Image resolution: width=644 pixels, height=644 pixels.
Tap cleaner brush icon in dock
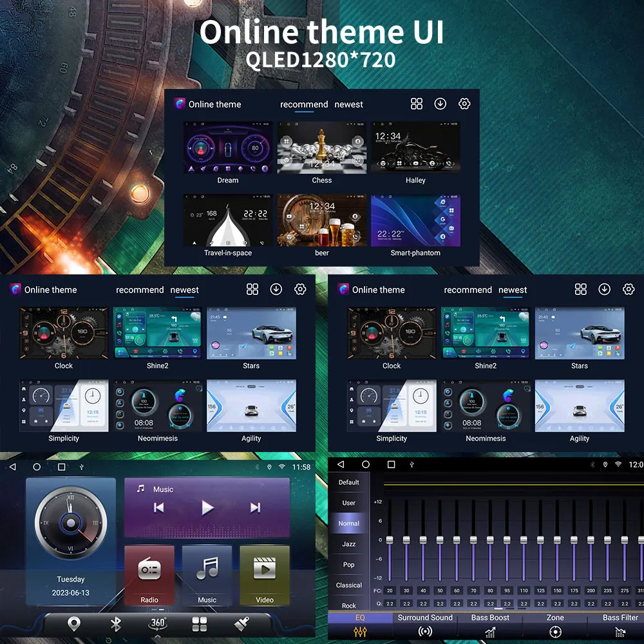241,624
